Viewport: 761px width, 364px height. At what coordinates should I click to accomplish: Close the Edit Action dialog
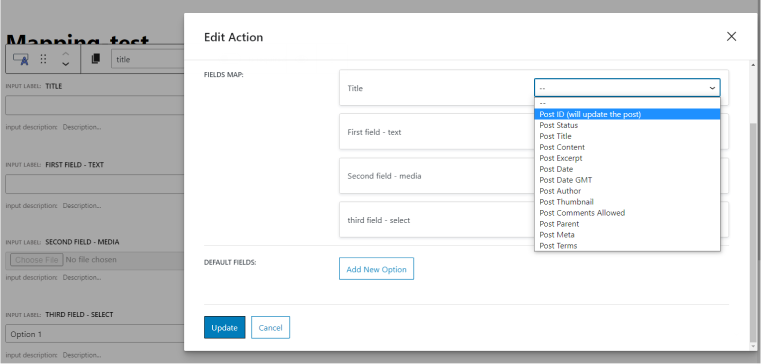[x=731, y=36]
